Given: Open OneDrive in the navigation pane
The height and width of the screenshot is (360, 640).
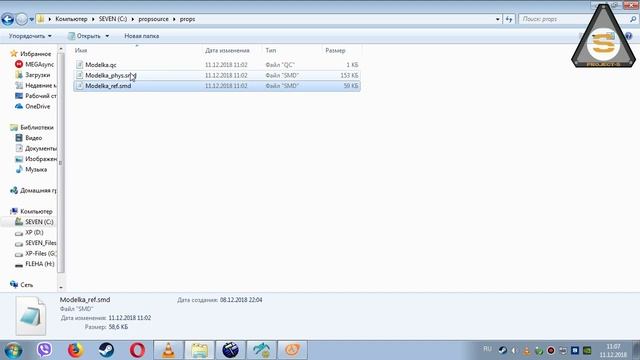Looking at the screenshot, I should (x=37, y=107).
